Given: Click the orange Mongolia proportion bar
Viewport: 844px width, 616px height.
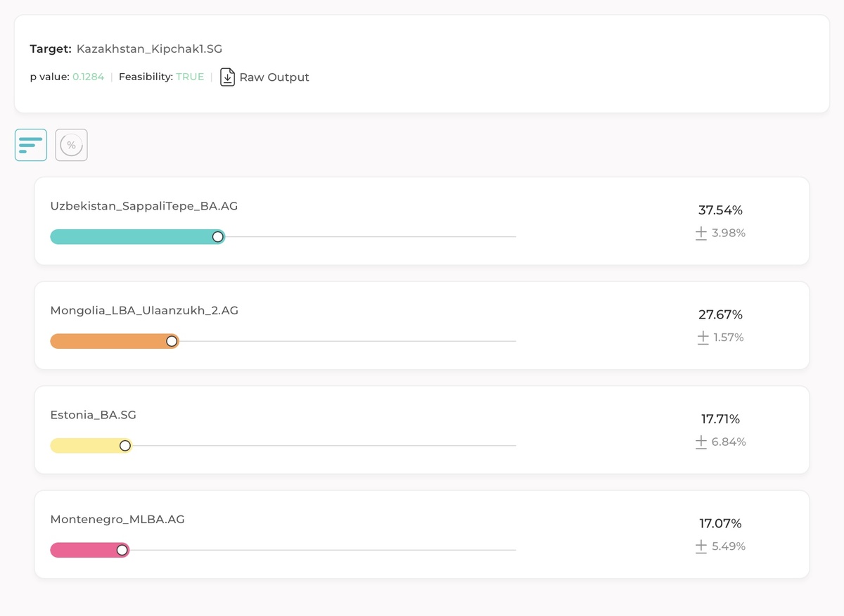Looking at the screenshot, I should (108, 341).
